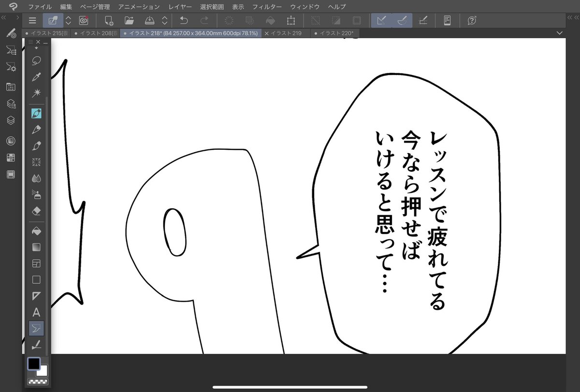Open the navigator circle palette icon
Viewport: 580px width, 392px height.
pyautogui.click(x=11, y=141)
